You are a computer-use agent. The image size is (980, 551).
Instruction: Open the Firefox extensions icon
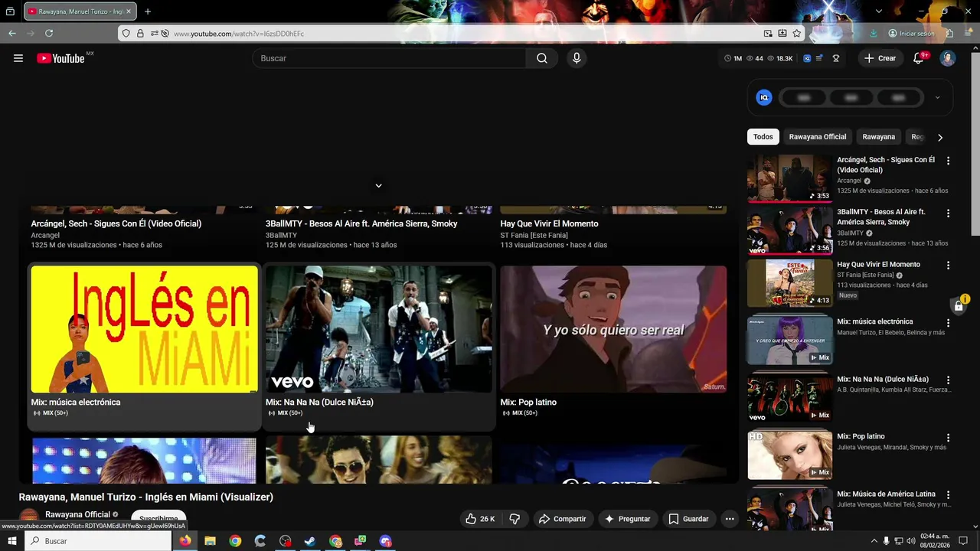pos(949,34)
